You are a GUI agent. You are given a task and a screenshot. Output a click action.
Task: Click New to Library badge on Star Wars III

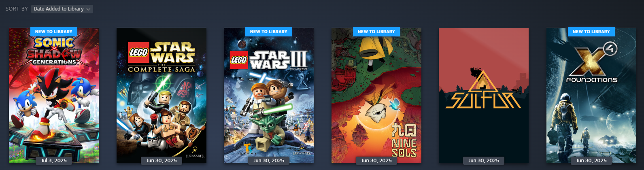(x=269, y=32)
